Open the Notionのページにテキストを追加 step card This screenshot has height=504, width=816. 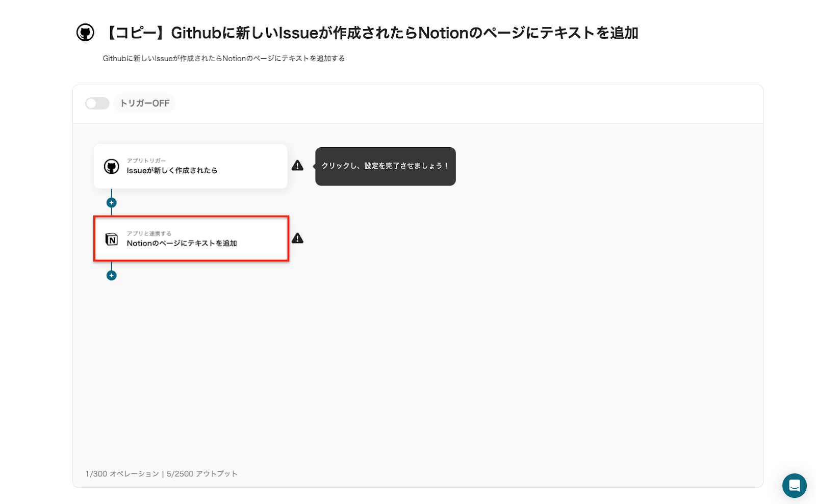point(191,239)
